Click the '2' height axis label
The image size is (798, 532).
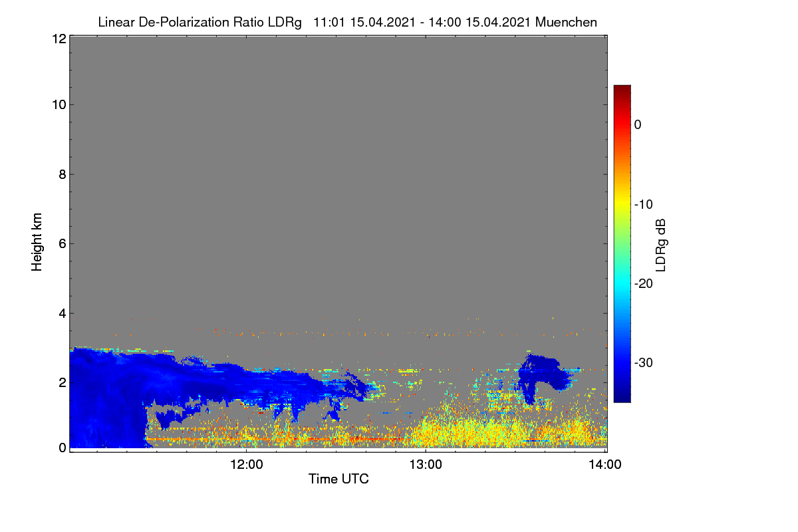[x=61, y=382]
